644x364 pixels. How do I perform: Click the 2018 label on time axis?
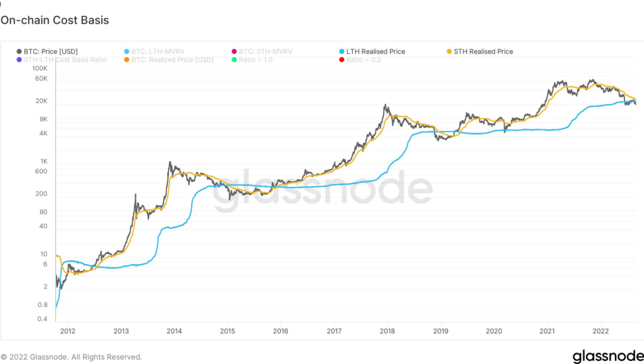[x=387, y=331]
